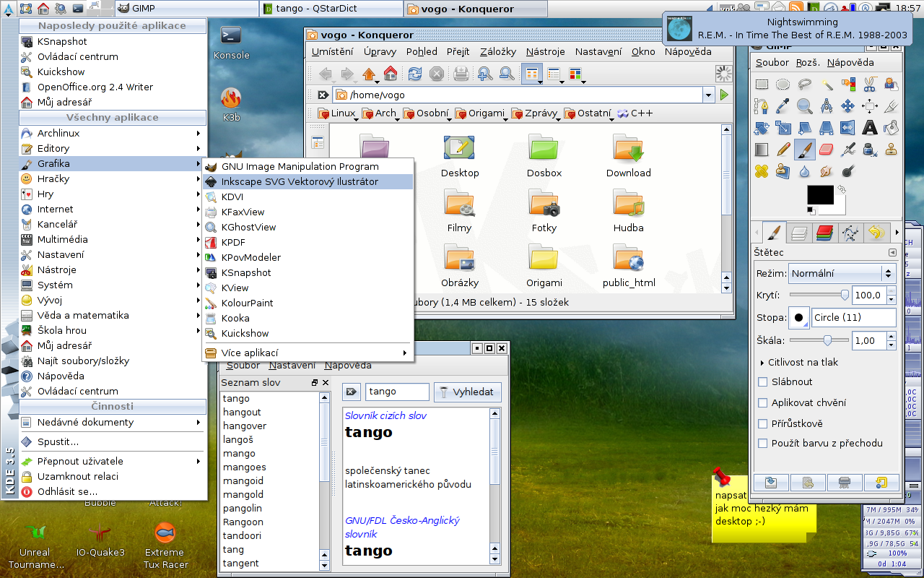Select the Bucket Fill tool
Viewport: 924px width, 578px height.
click(892, 128)
